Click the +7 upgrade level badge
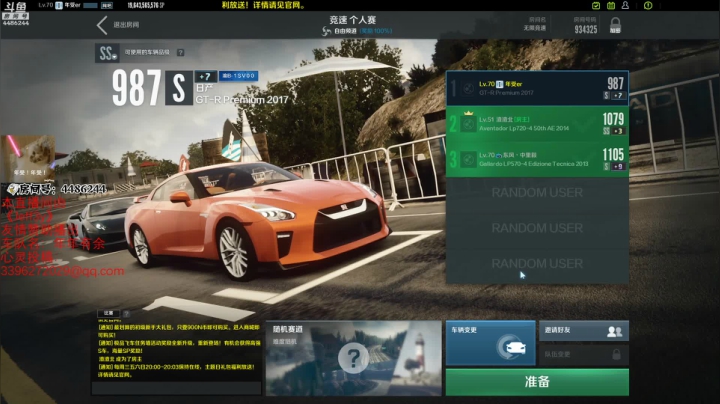Viewport: 720px width, 404px height. [x=205, y=76]
